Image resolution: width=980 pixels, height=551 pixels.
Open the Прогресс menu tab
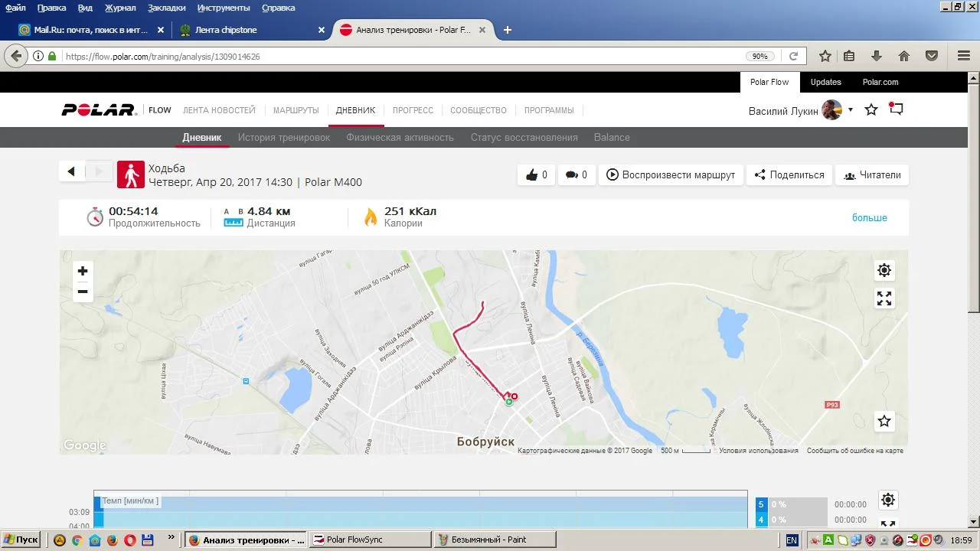pyautogui.click(x=413, y=110)
